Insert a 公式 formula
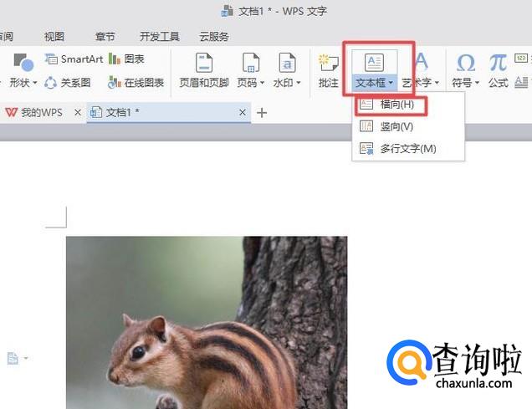 point(498,70)
